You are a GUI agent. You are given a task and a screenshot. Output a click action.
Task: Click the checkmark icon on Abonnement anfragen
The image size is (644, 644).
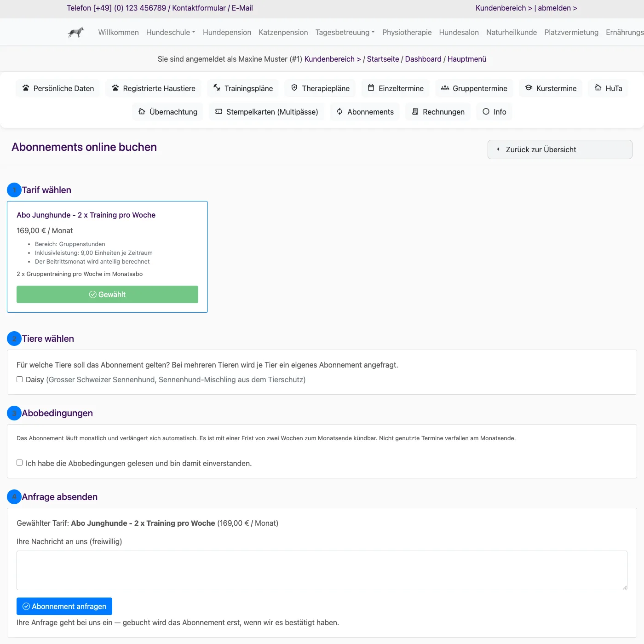coord(26,606)
